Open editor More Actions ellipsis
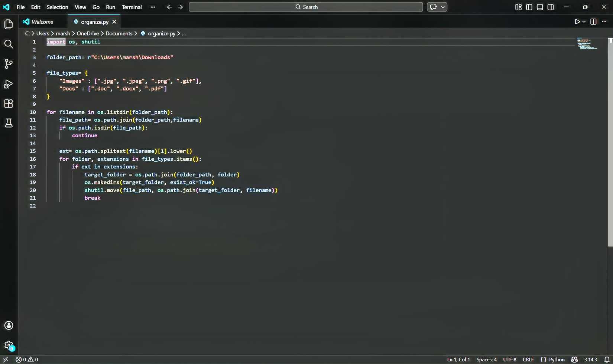The height and width of the screenshot is (364, 613). point(604,22)
